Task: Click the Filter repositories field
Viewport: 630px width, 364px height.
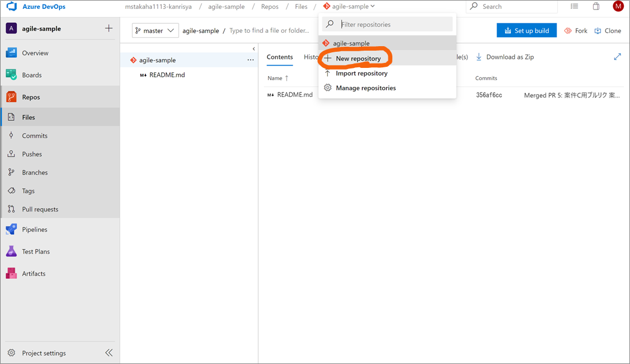Action: point(387,24)
